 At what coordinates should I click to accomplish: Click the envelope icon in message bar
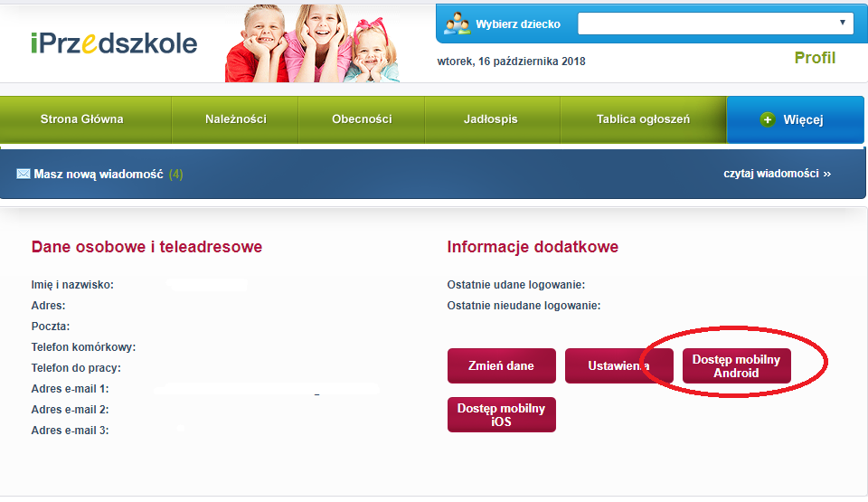[x=24, y=174]
